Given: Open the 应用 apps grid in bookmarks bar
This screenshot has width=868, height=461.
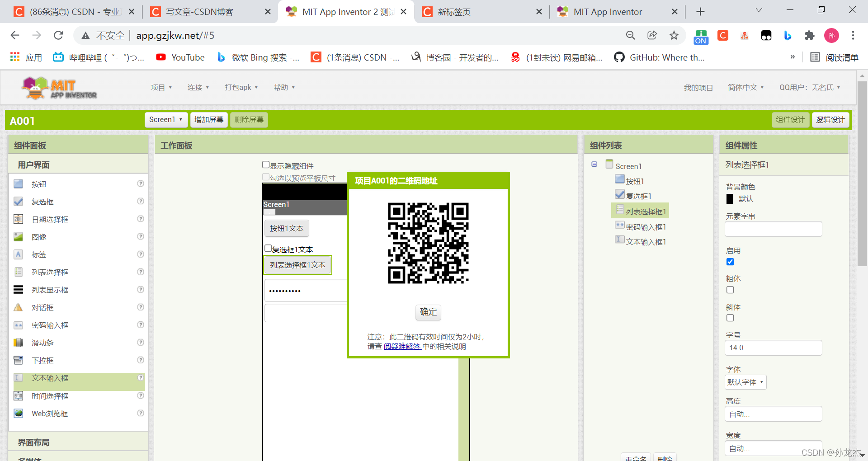Looking at the screenshot, I should (26, 57).
